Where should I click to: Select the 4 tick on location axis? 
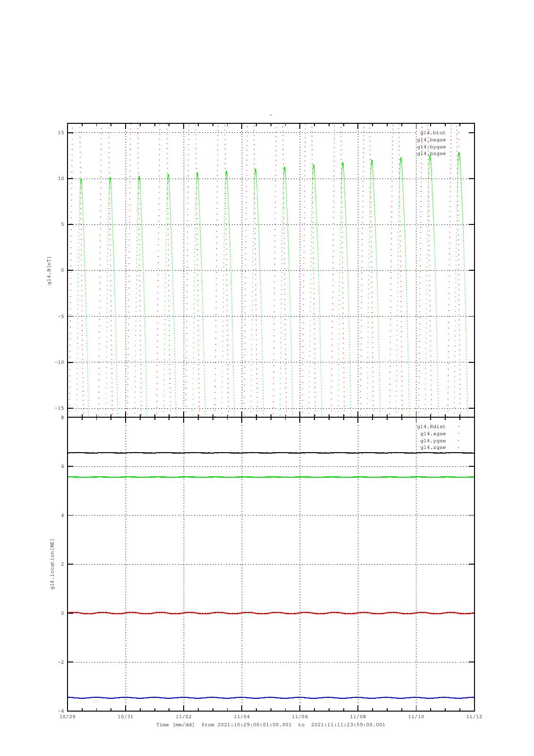click(x=62, y=515)
